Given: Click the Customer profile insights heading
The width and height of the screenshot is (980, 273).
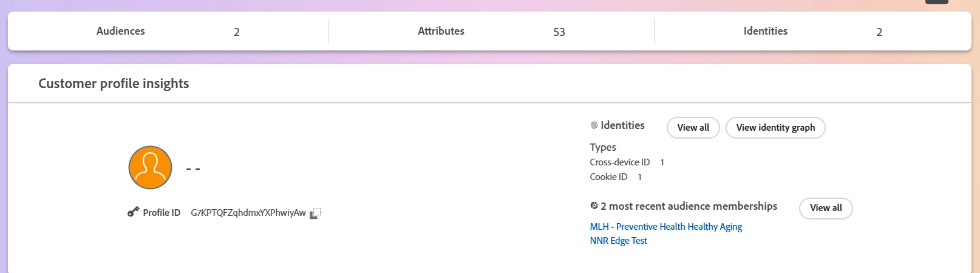Looking at the screenshot, I should (114, 83).
